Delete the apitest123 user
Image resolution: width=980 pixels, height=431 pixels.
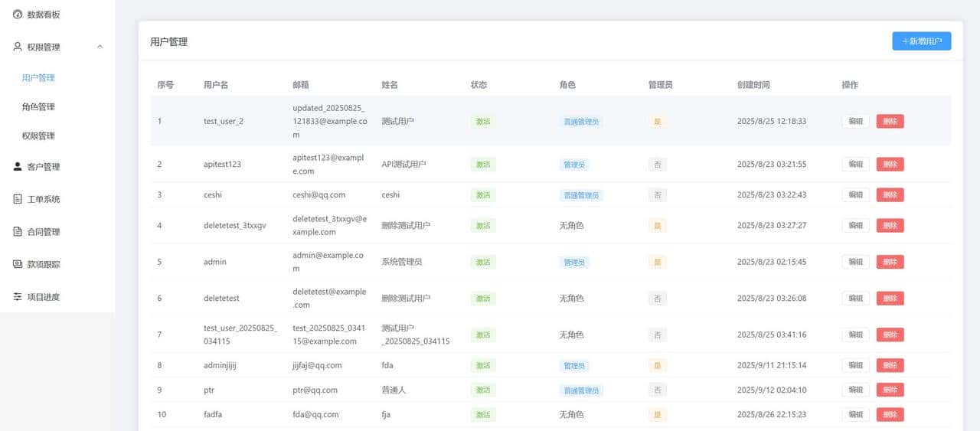coord(890,164)
